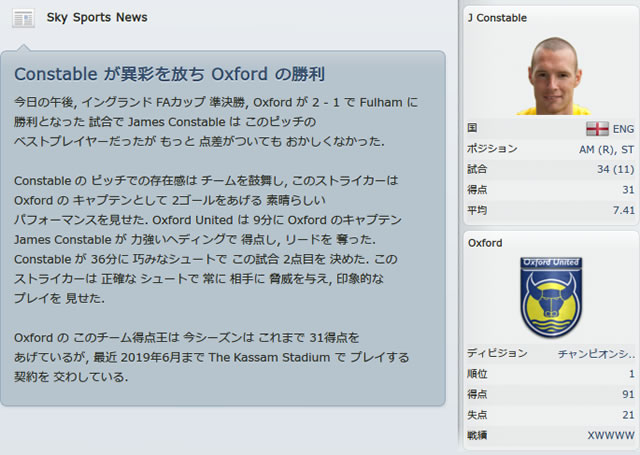The height and width of the screenshot is (455, 640).
Task: Click the Sky Sports News source title
Action: pos(97,18)
